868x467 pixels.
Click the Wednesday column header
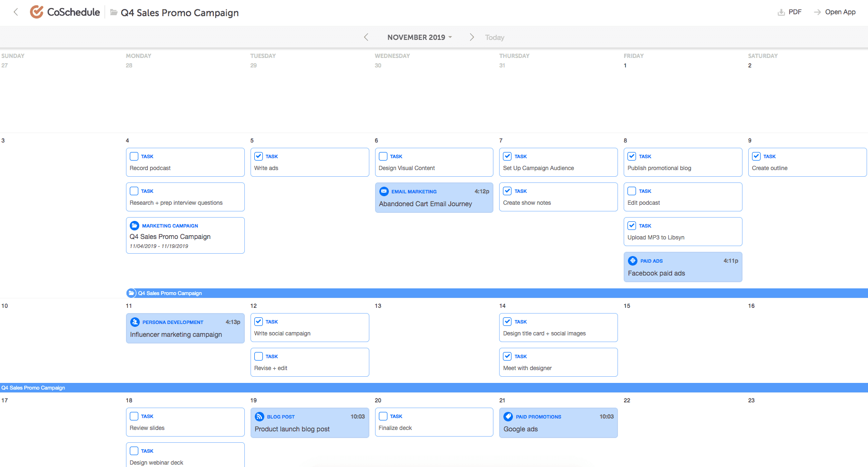[x=392, y=56]
